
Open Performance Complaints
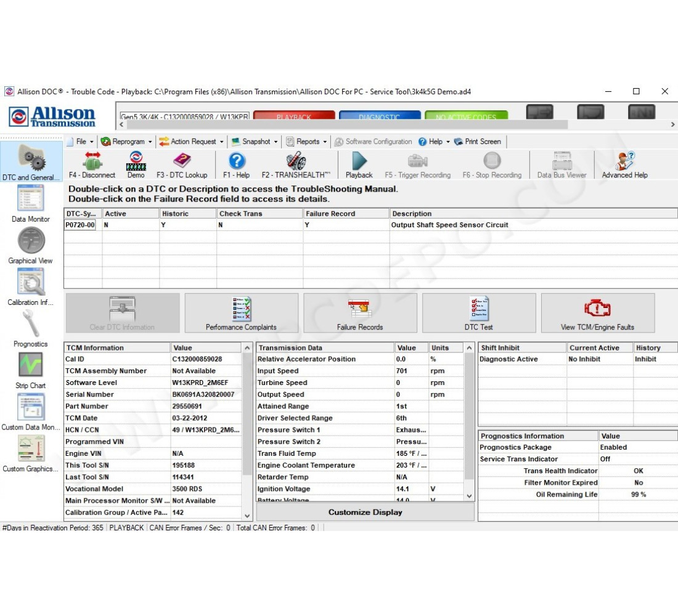241,313
